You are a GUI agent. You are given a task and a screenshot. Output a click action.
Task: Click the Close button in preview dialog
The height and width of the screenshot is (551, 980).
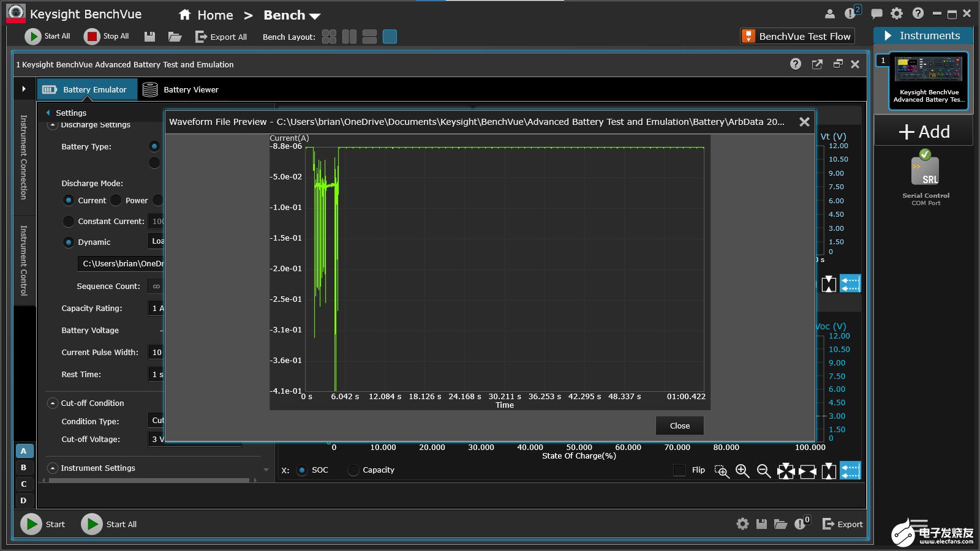tap(680, 425)
